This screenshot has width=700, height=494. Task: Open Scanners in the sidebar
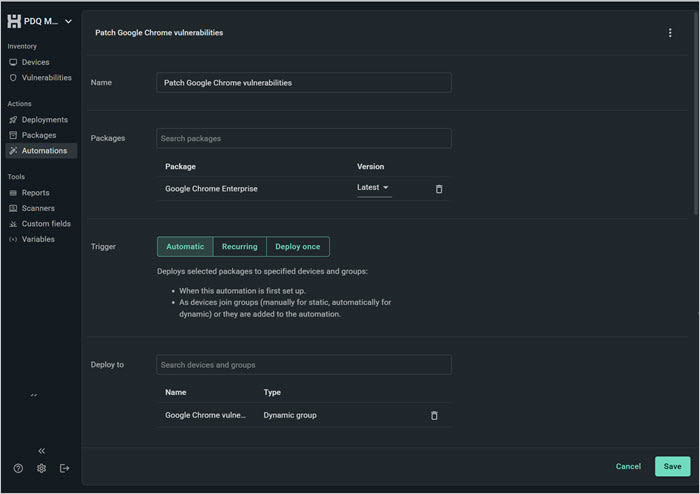pos(38,208)
